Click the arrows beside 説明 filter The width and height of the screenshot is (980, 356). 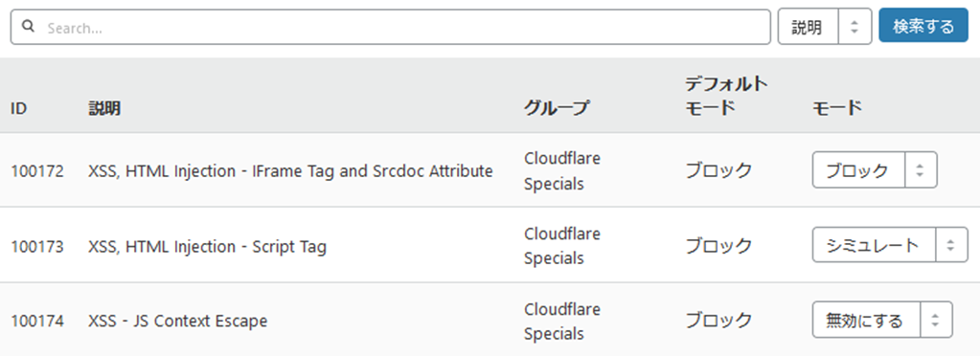(x=855, y=27)
